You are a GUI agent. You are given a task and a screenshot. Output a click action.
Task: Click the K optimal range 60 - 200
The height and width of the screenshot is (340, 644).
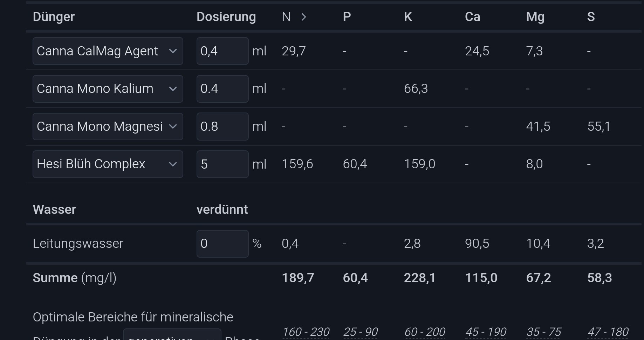point(424,332)
